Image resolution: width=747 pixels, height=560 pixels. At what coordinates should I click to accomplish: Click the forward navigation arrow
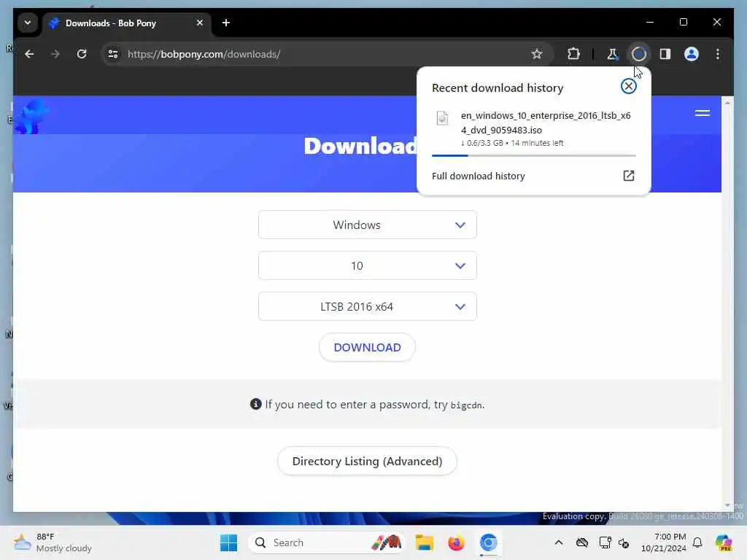click(x=55, y=54)
